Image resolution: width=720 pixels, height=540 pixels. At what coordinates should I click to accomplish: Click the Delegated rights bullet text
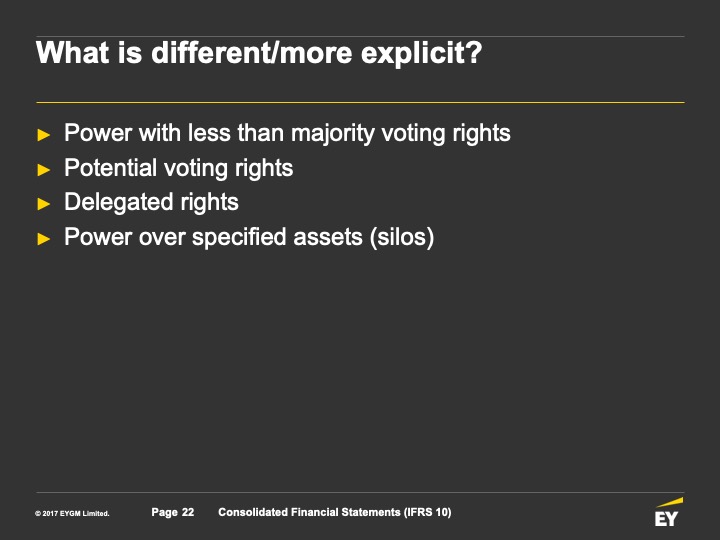tap(151, 202)
